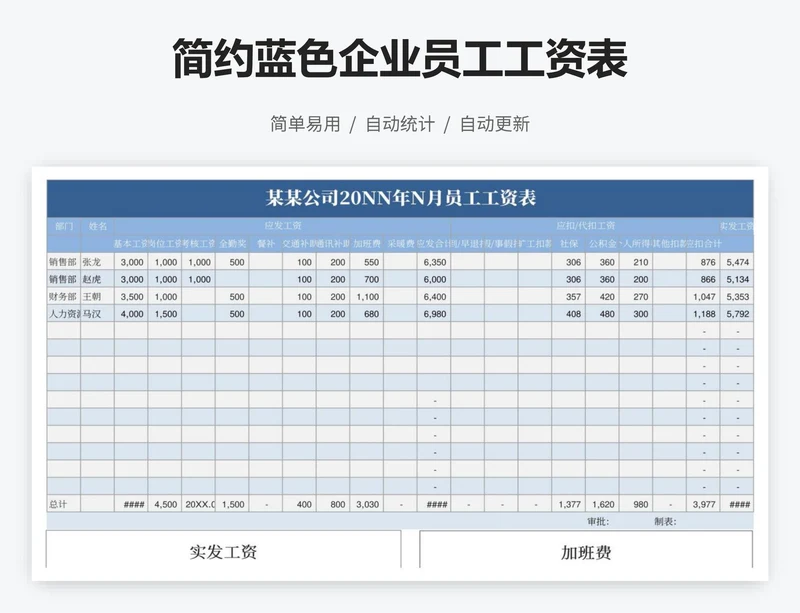Click the totals row cell "4,500"
This screenshot has width=800, height=613.
pyautogui.click(x=165, y=504)
